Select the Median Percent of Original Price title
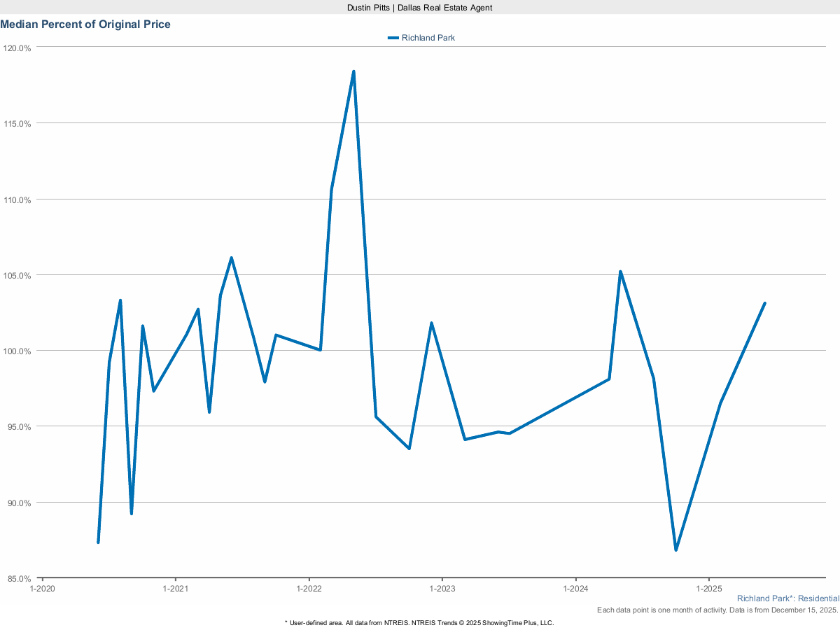840x630 pixels. coord(86,24)
